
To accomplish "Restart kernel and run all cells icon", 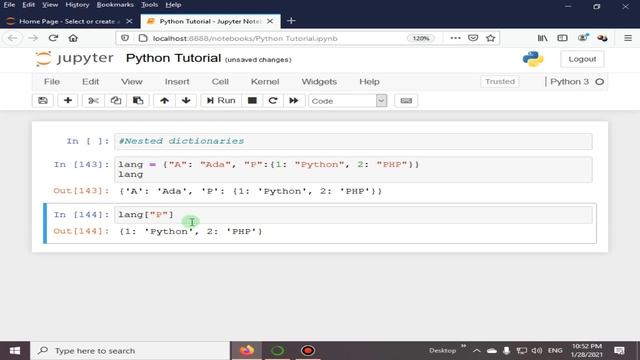I will pyautogui.click(x=294, y=100).
